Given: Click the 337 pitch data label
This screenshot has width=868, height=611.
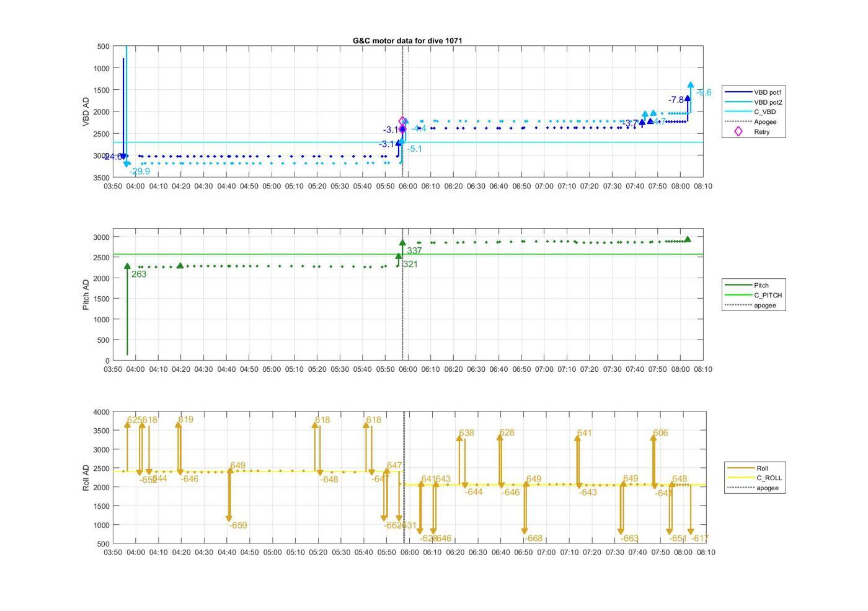Looking at the screenshot, I should (x=414, y=251).
